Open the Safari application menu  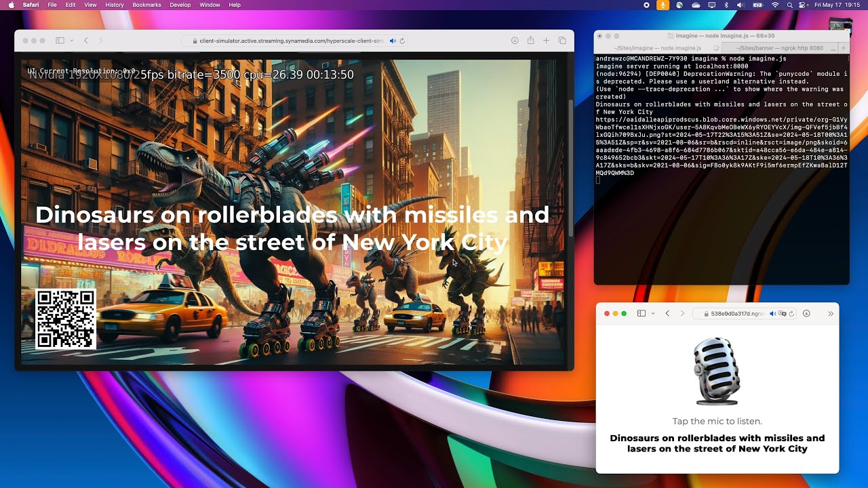coord(31,5)
